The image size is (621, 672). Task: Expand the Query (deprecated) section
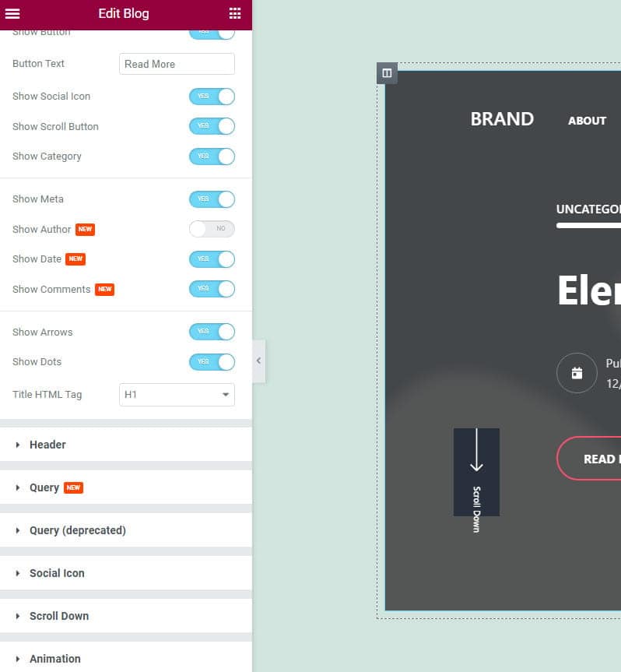(x=126, y=530)
